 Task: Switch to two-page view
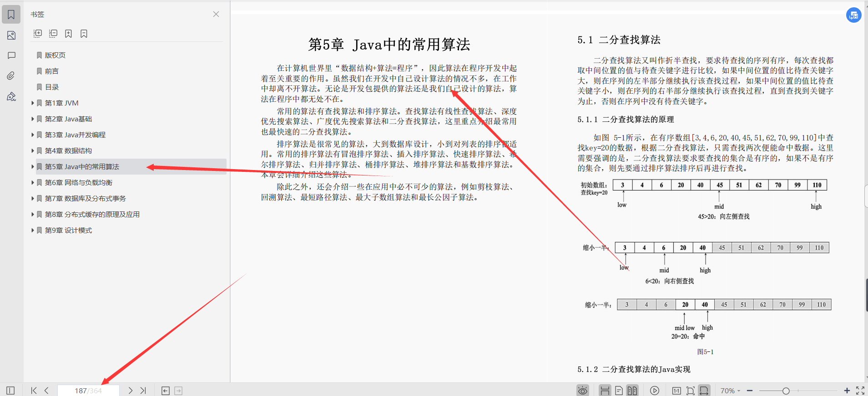tap(632, 391)
